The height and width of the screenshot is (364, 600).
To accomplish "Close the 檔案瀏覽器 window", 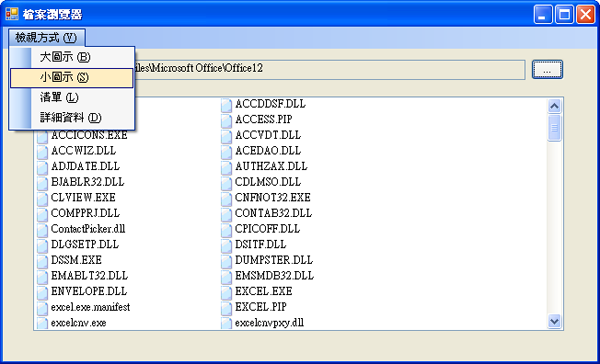I will 586,15.
